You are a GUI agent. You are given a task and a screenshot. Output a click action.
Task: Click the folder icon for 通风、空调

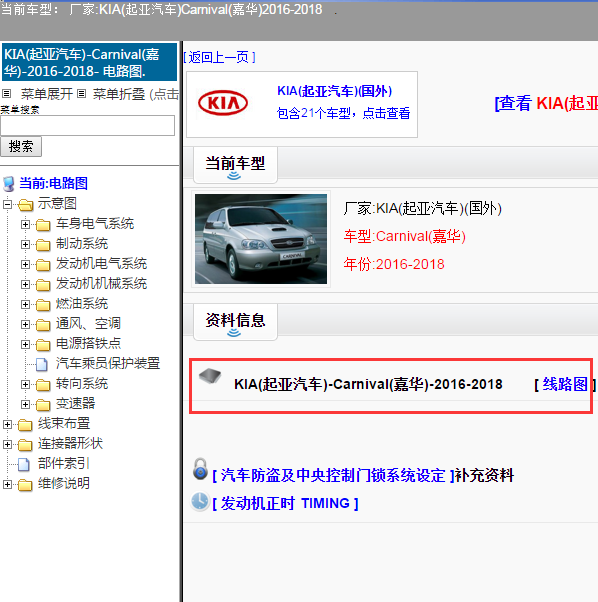point(43,325)
